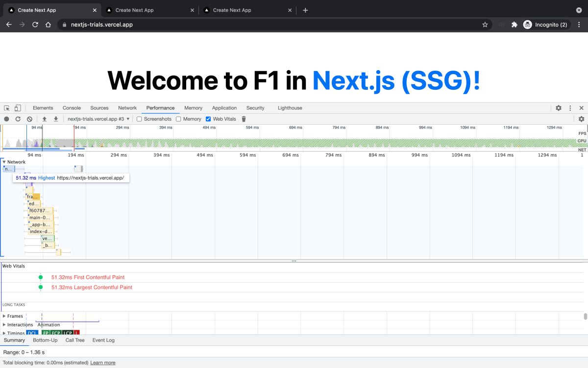The image size is (588, 368).
Task: Switch to the Elements panel tab
Action: [43, 108]
